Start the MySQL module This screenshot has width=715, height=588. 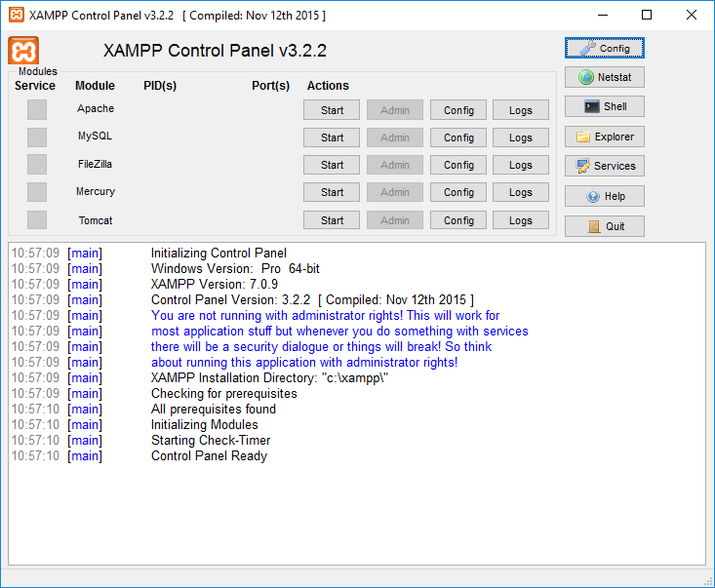[332, 137]
